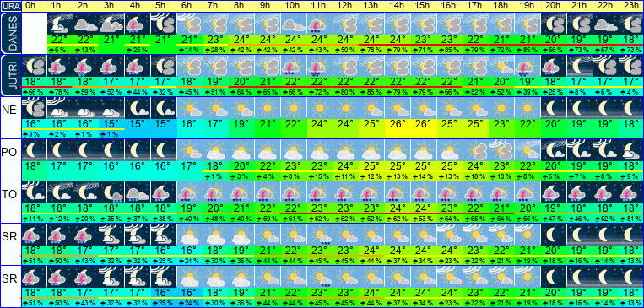The width and height of the screenshot is (644, 308).
Task: Click the clear moon icon for NE at 23h
Action: coord(630,108)
